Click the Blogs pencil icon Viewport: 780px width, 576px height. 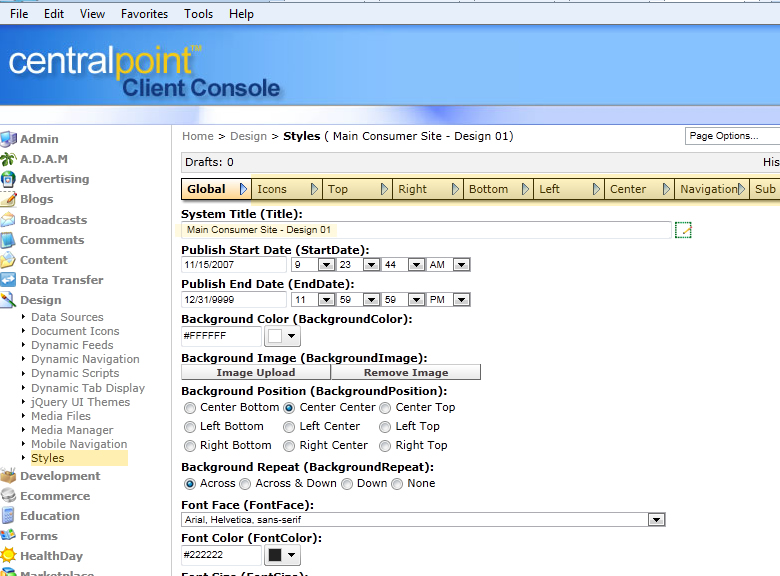point(9,199)
